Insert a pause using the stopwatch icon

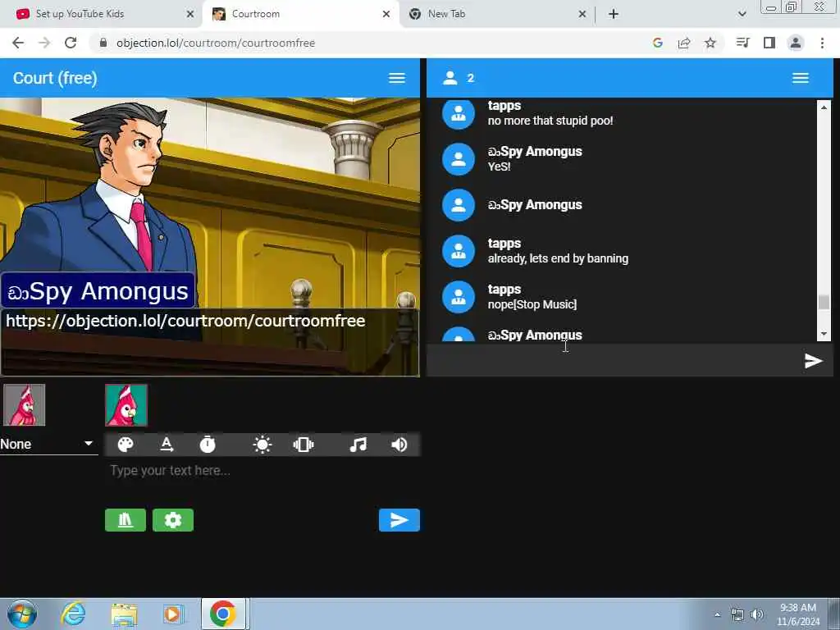tap(208, 445)
